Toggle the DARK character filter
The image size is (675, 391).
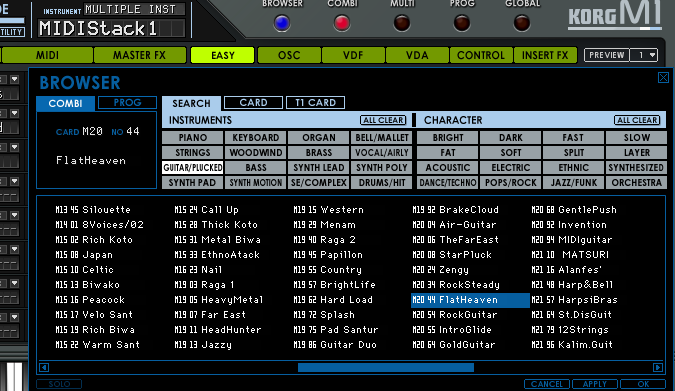(x=511, y=138)
